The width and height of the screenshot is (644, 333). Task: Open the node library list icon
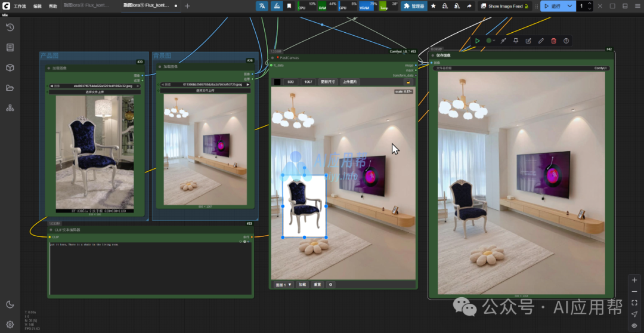coord(10,48)
